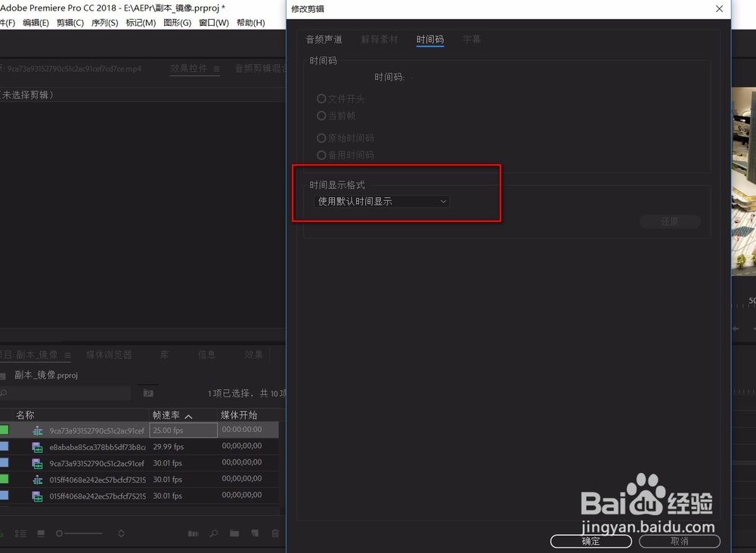Select the 效果控件 panel tab
The height and width of the screenshot is (553, 756).
pos(188,69)
